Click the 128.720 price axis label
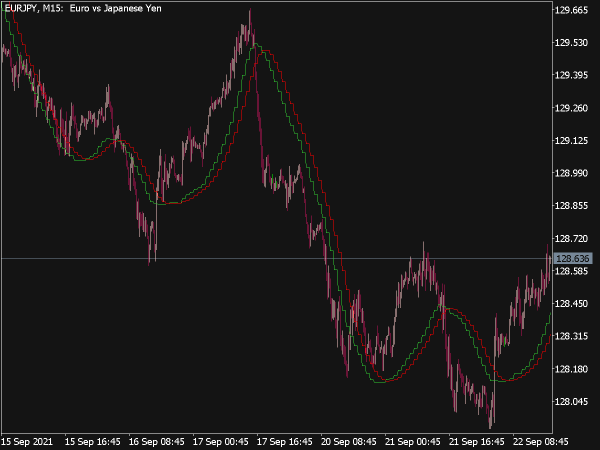Image resolution: width=600 pixels, height=450 pixels. pyautogui.click(x=571, y=238)
